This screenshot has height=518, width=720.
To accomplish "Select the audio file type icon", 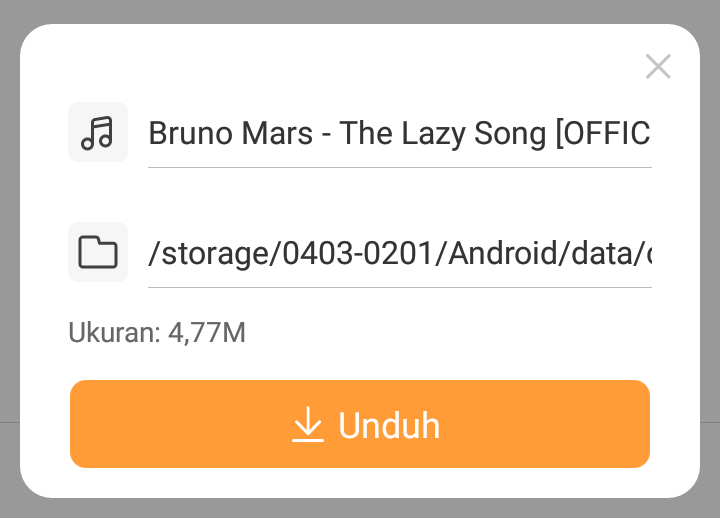I will tap(98, 132).
